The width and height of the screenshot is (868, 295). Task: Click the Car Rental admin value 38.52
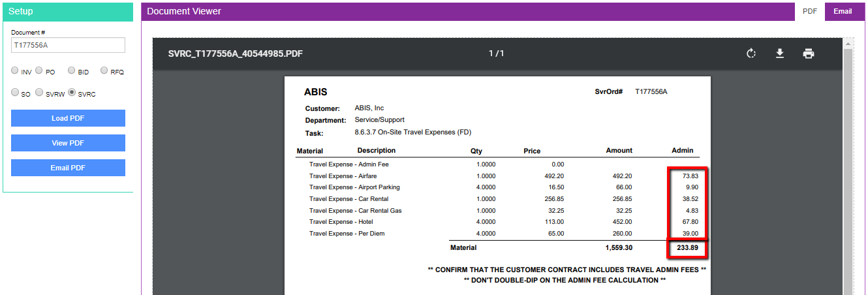point(690,199)
